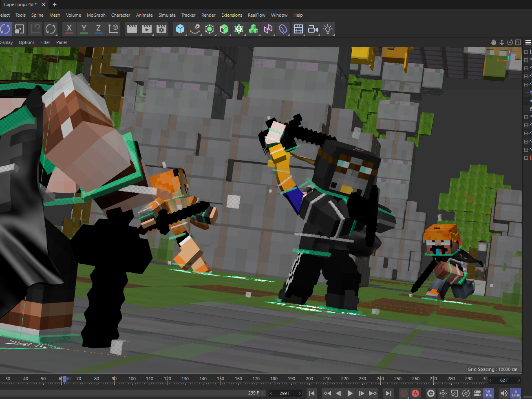Screen dimensions: 532x399
Task: Open the Extensions menu
Action: [x=232, y=15]
